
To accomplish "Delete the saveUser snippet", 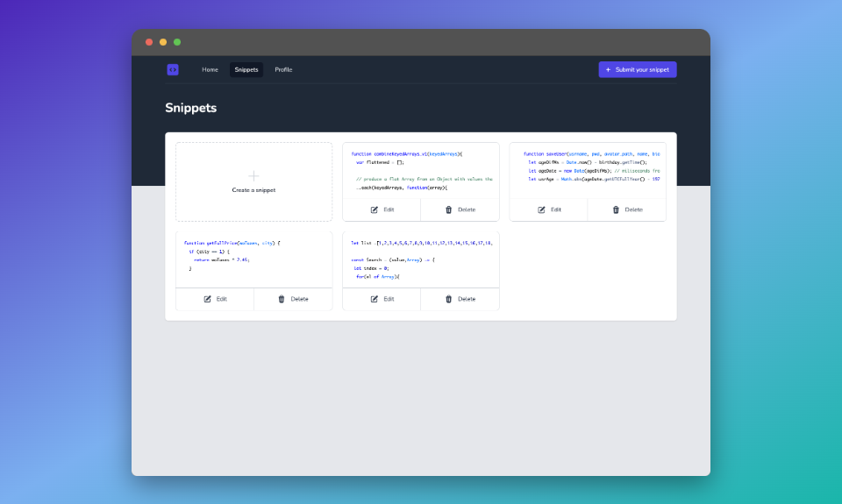I will 627,209.
